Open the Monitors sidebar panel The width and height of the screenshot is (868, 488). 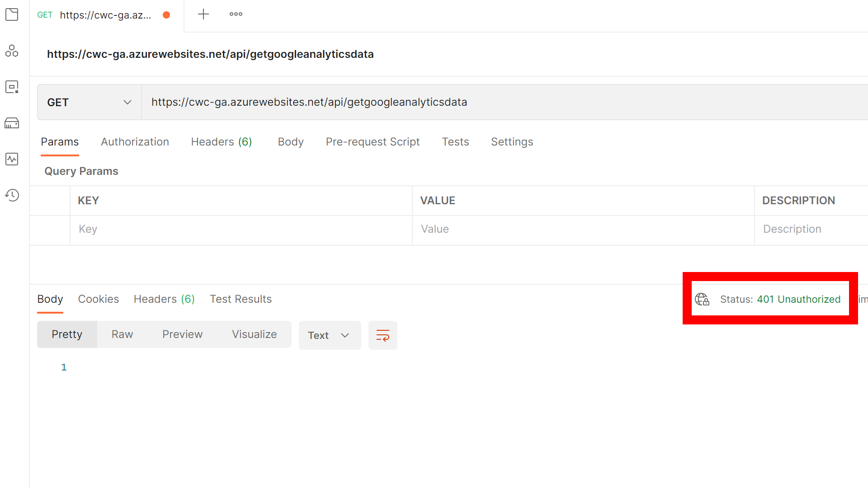pyautogui.click(x=12, y=159)
